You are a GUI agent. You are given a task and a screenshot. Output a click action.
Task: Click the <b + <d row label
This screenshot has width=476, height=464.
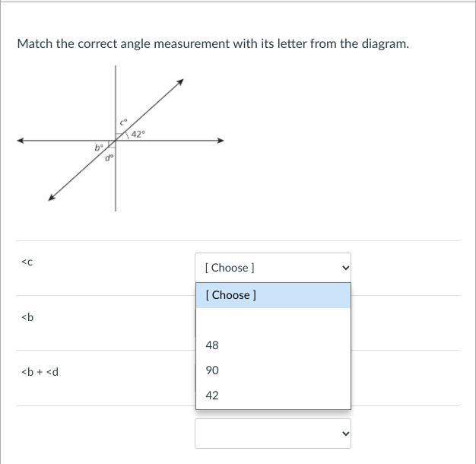(40, 372)
